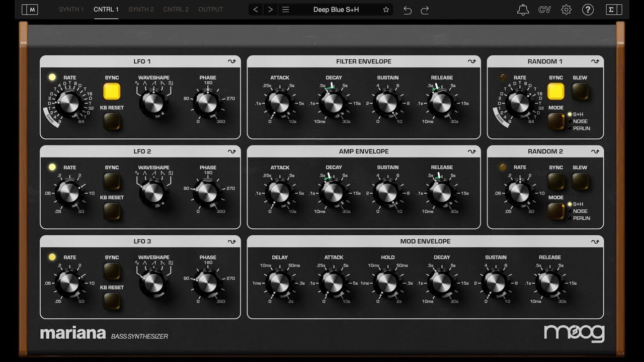Disable Random 1 SYNC button
This screenshot has width=644, height=362.
coord(556,92)
